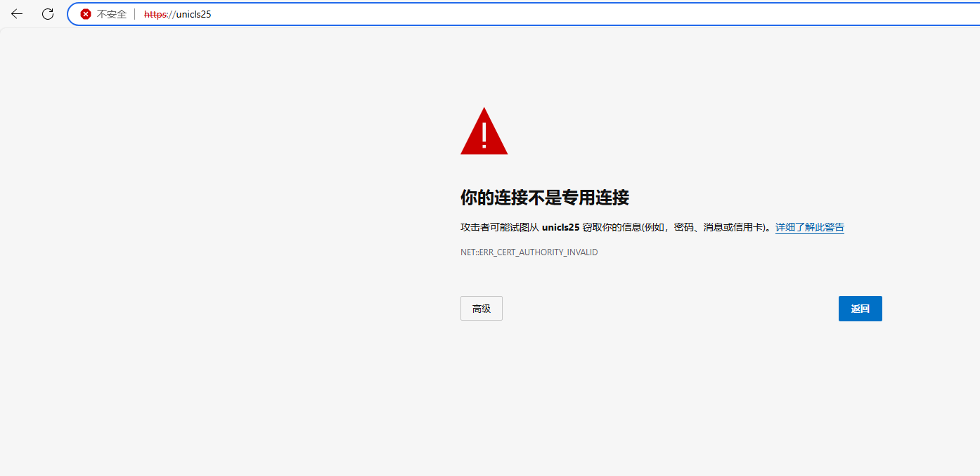Click the divider between 不安全 and the URL
Viewport: 980px width, 476px height.
(x=134, y=14)
